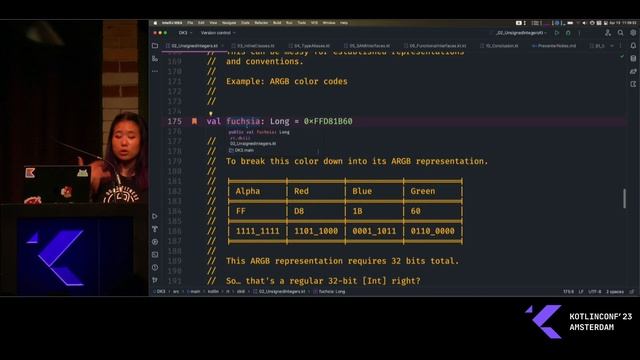Click the hex literal 0xFFD81B60
The height and width of the screenshot is (360, 640).
328,121
